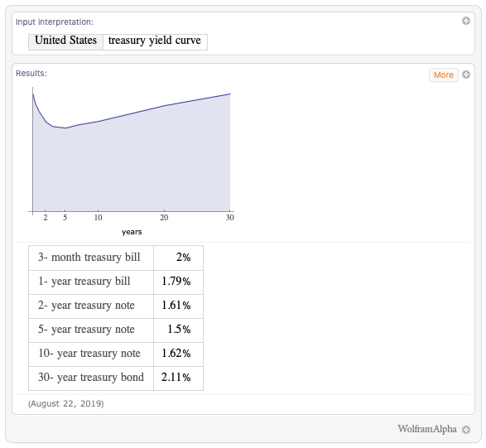Click the 30 tick label on the years axis
486x448 pixels.
point(229,218)
